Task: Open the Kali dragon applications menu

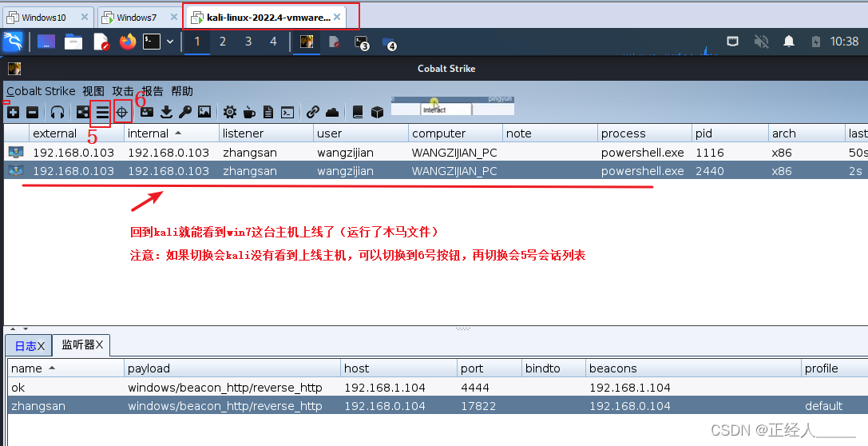Action: (x=13, y=42)
